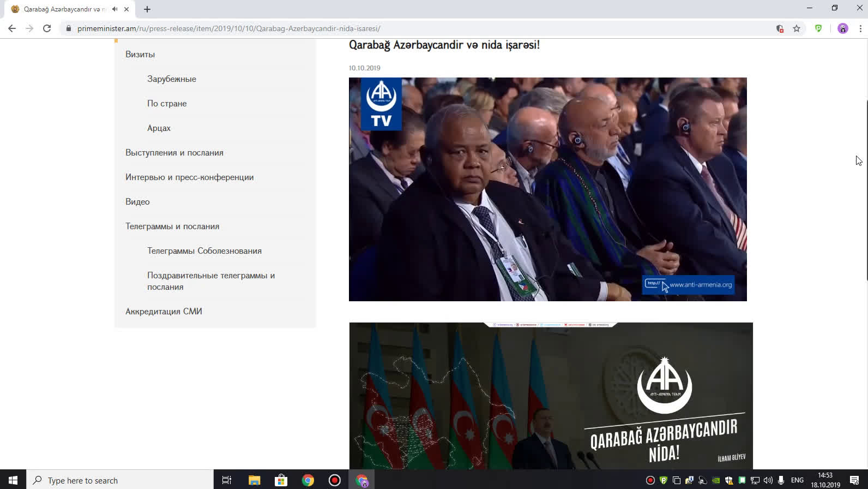Click the blocked-content shield icon in address bar

[x=780, y=28]
